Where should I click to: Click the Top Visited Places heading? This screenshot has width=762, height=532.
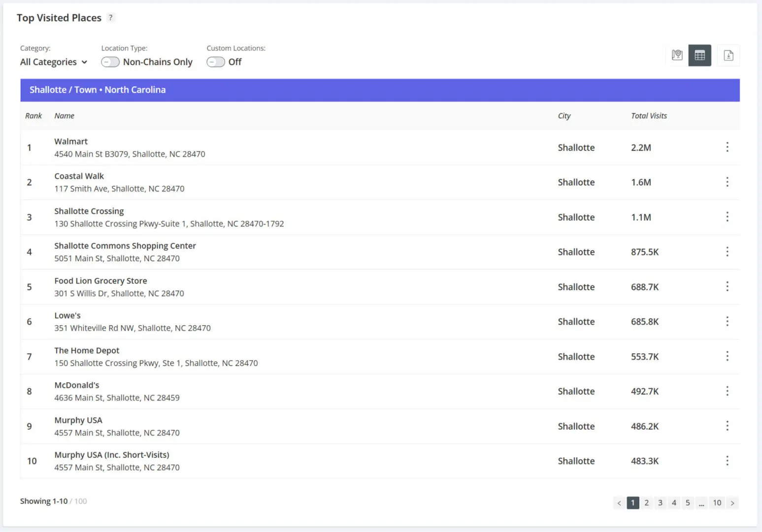(59, 18)
